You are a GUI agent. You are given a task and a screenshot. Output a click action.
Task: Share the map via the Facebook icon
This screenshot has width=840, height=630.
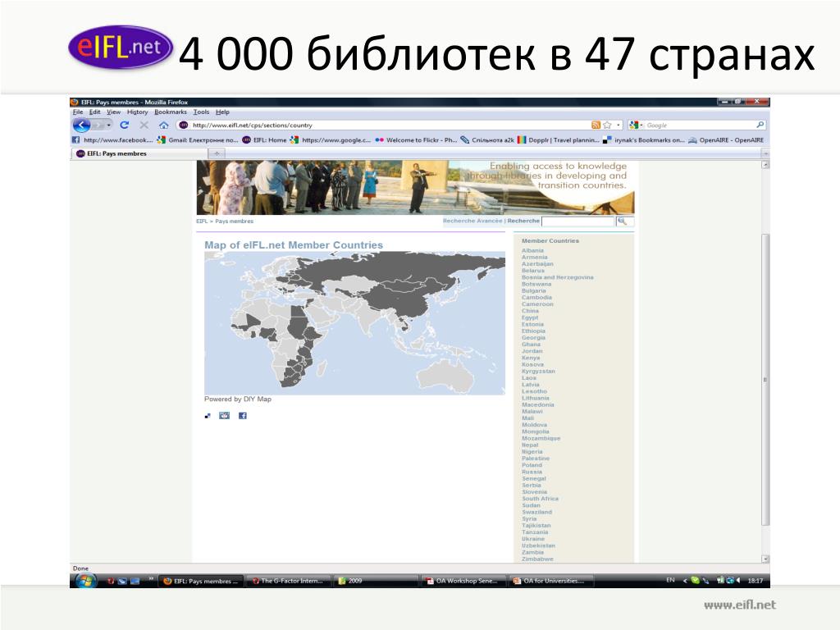click(x=243, y=416)
